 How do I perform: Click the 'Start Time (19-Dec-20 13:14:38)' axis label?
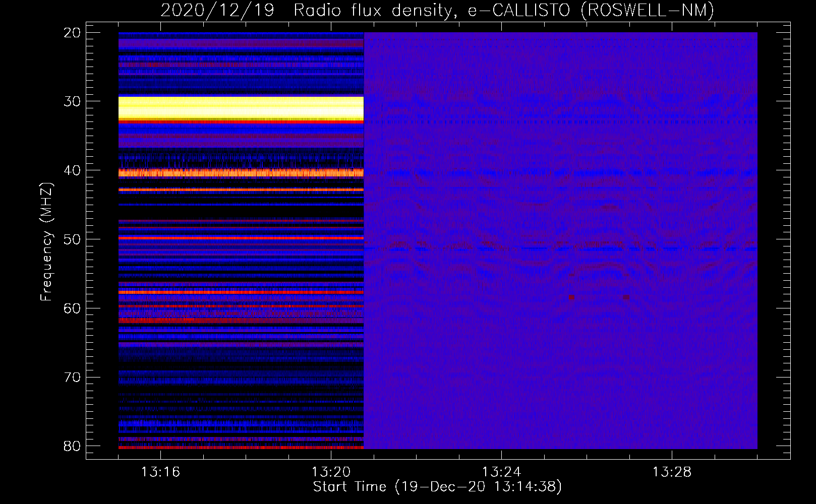437,487
